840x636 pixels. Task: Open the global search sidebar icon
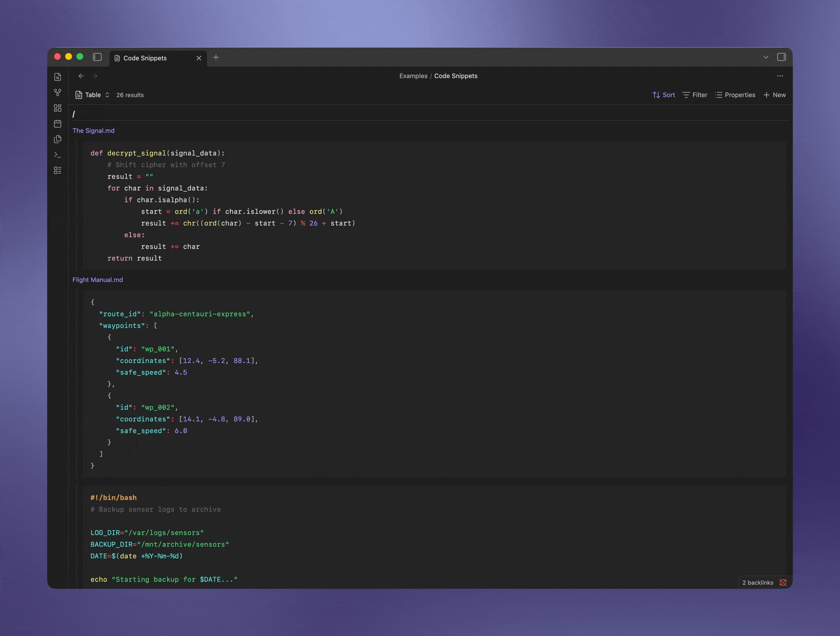pos(58,77)
